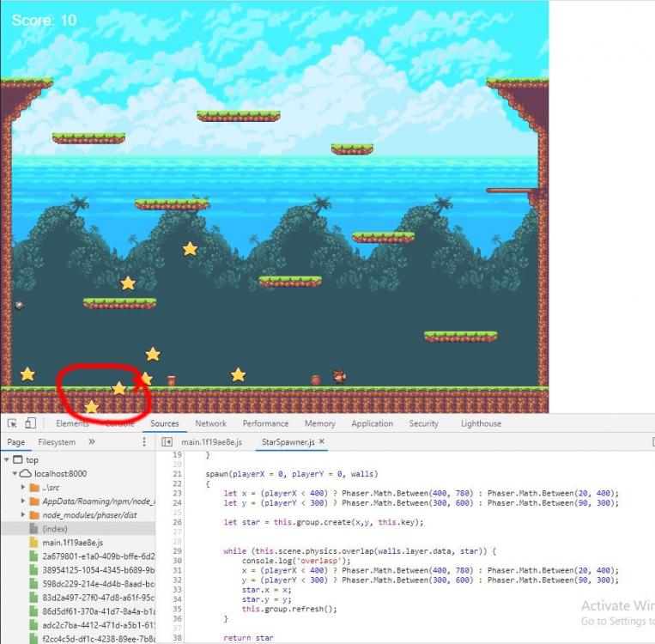Expand the node_modules/phaser/dist folder arrow
The height and width of the screenshot is (644, 655).
(23, 515)
